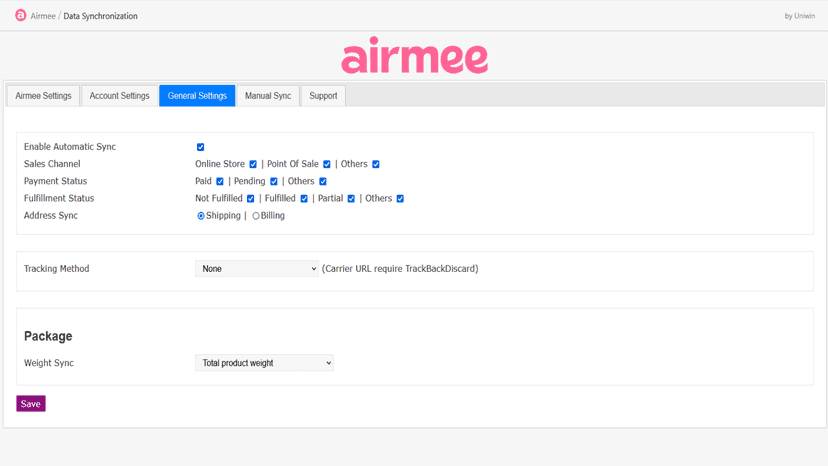Switch to the Airmee Settings tab
This screenshot has height=466, width=828.
click(x=43, y=96)
